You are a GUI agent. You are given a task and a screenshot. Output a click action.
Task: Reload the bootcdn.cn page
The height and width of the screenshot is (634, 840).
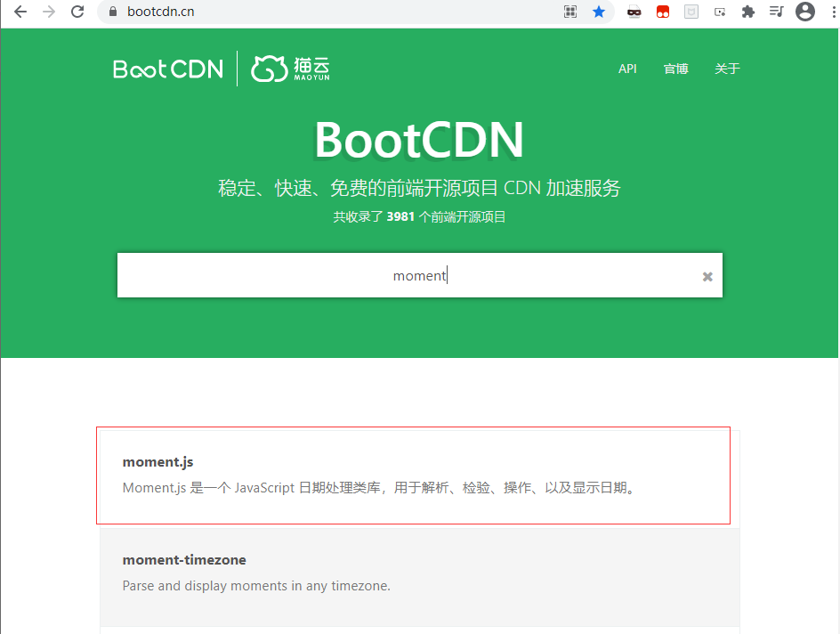(x=77, y=12)
